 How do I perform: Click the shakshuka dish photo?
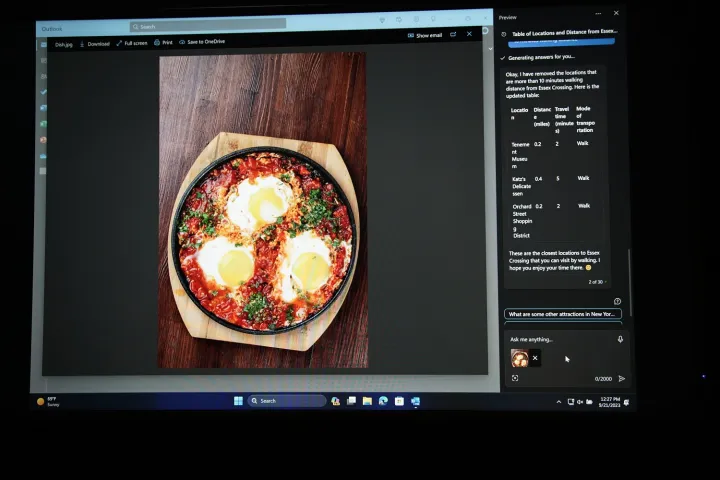coord(263,210)
